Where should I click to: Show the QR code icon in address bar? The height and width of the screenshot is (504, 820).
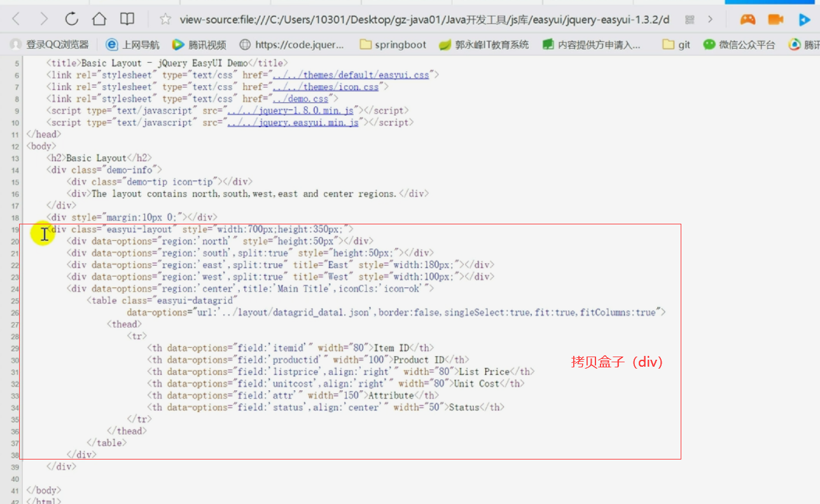(690, 20)
